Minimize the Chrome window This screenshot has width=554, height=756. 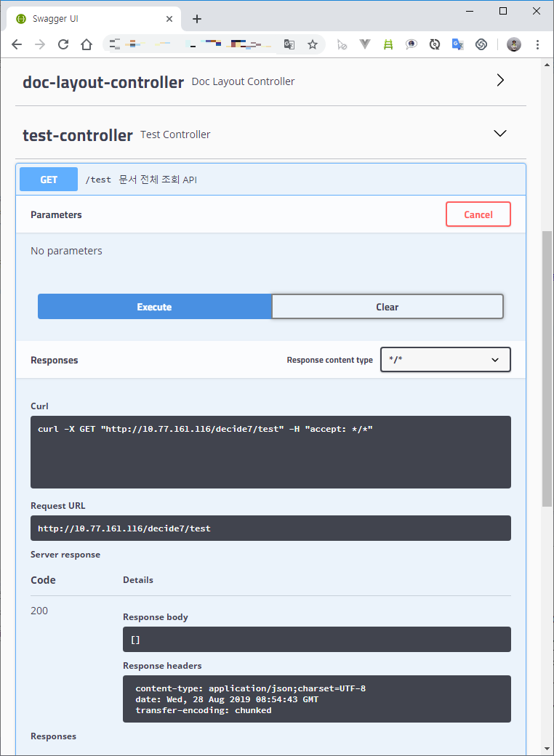tap(470, 11)
